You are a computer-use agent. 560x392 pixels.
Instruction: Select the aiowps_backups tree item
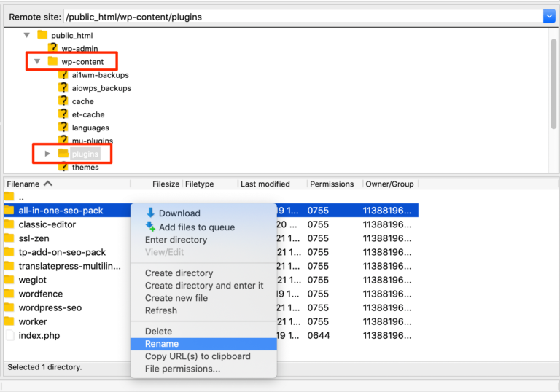[x=101, y=88]
